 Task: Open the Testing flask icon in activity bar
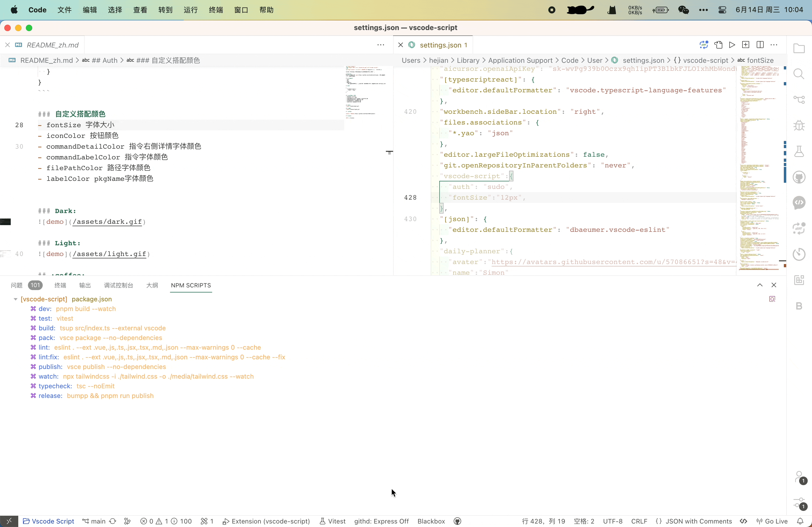[x=799, y=151]
